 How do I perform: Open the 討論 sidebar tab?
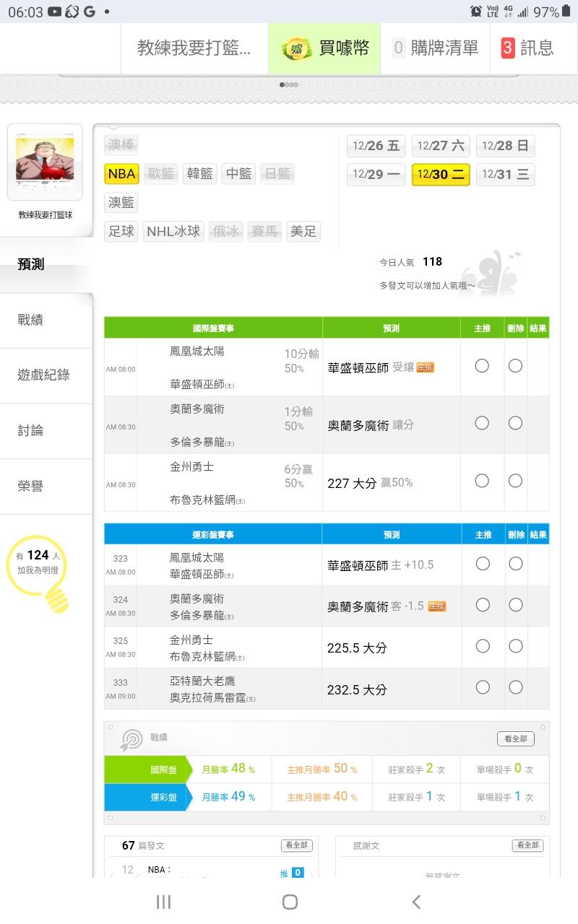[31, 431]
